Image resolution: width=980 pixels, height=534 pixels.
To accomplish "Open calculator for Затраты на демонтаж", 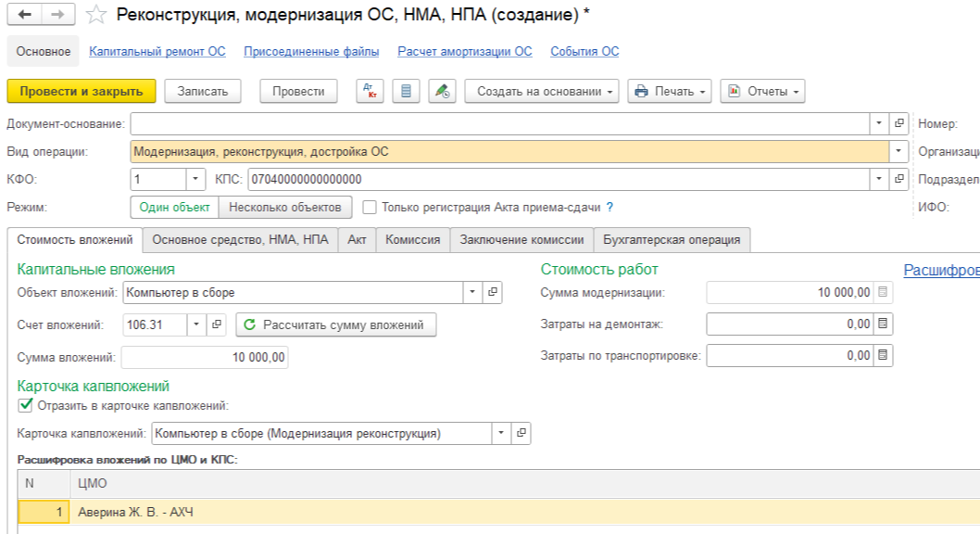I will point(883,324).
